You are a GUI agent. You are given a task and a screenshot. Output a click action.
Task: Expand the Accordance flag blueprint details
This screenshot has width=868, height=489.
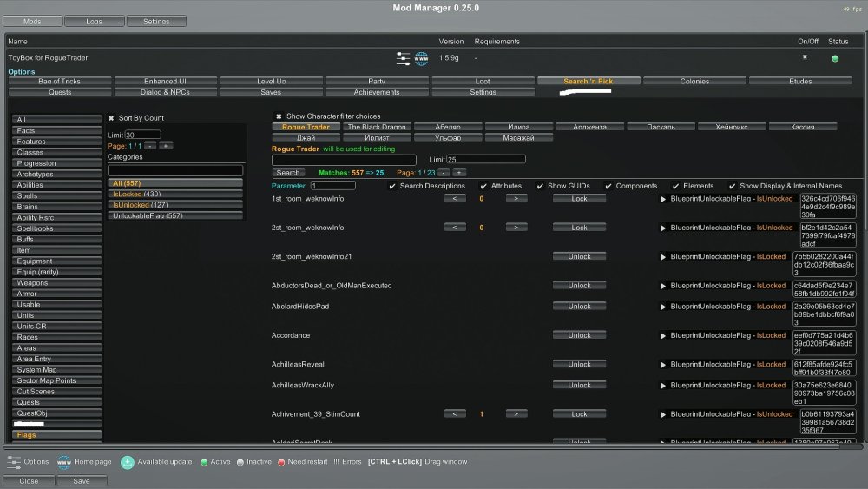click(x=663, y=335)
